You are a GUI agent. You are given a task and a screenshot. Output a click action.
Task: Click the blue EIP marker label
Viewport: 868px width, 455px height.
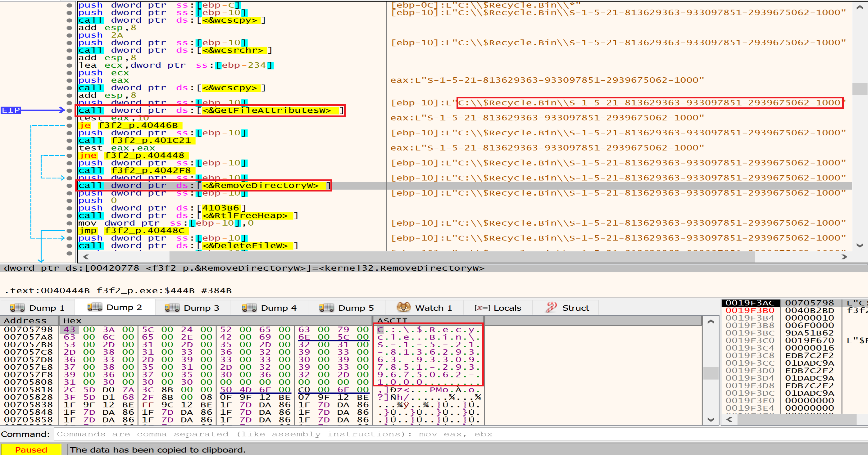point(11,110)
